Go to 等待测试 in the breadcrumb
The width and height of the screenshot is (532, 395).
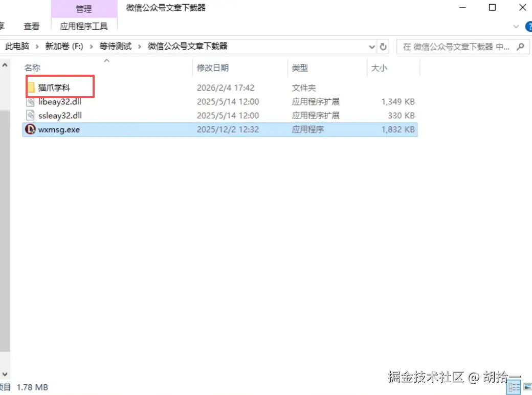pos(116,46)
